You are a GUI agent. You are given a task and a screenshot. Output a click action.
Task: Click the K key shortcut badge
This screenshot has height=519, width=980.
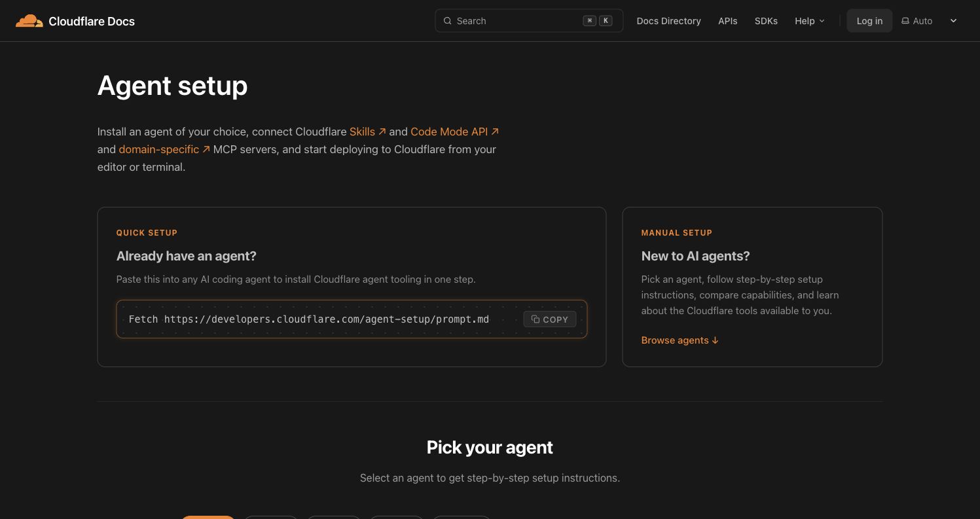click(x=606, y=21)
